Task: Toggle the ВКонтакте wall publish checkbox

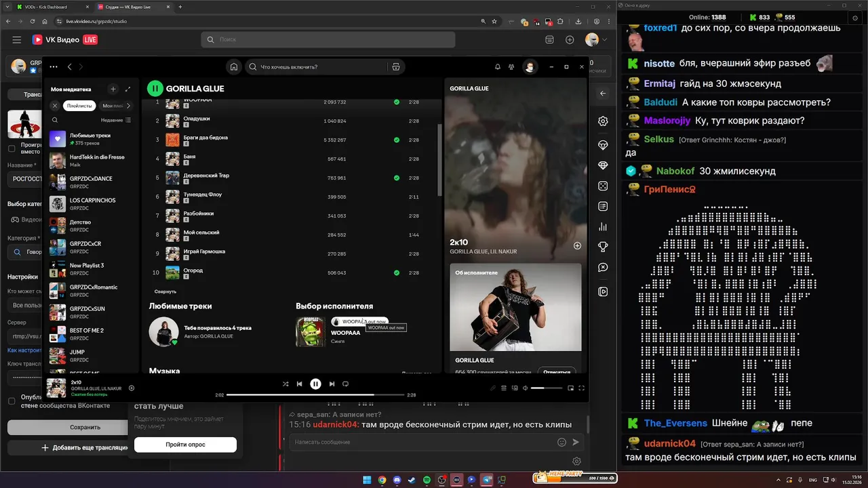Action: (12, 401)
